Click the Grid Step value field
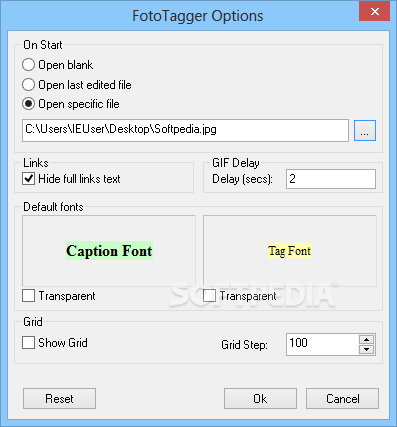 322,344
